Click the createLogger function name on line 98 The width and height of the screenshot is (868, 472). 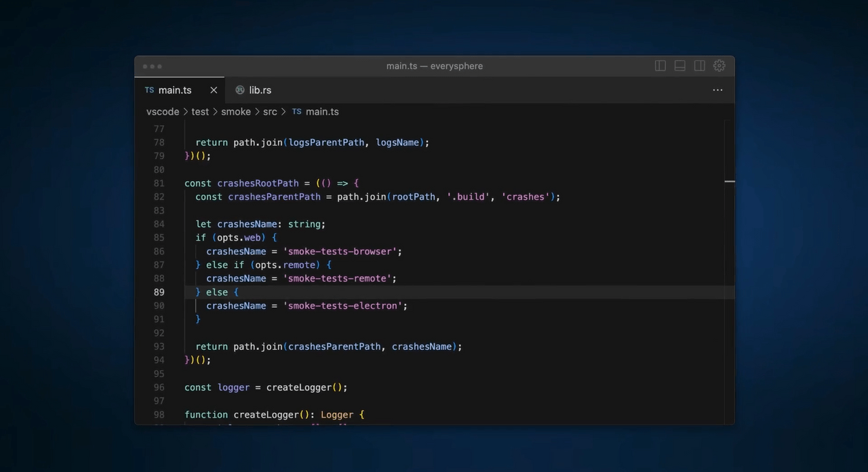click(x=266, y=414)
